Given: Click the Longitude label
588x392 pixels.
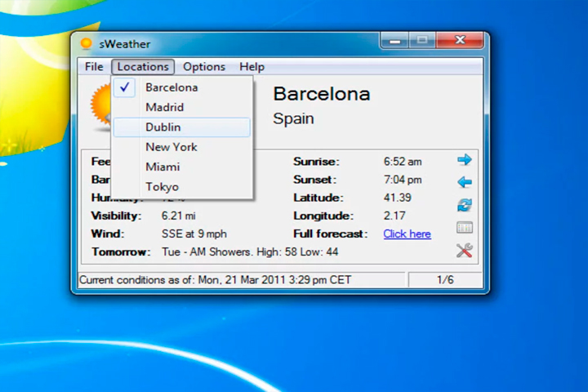Looking at the screenshot, I should pos(323,216).
